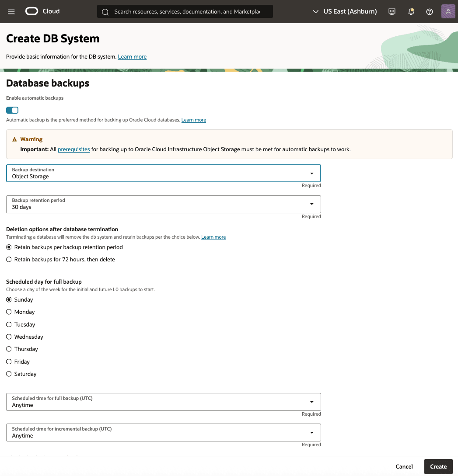Open the navigation hamburger menu
This screenshot has width=458, height=476.
coord(12,11)
